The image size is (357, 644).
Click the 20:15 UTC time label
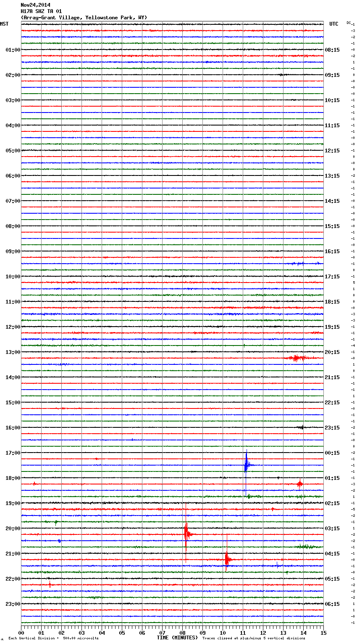[x=332, y=352]
